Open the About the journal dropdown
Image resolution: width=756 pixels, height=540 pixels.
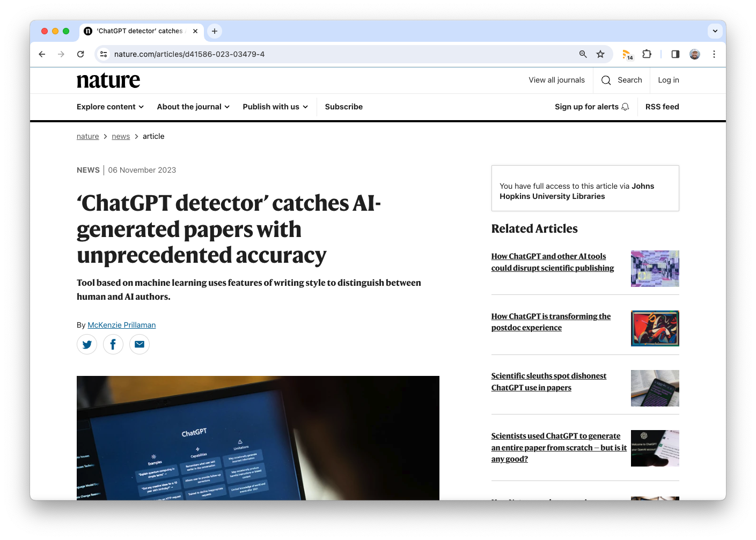pos(193,107)
